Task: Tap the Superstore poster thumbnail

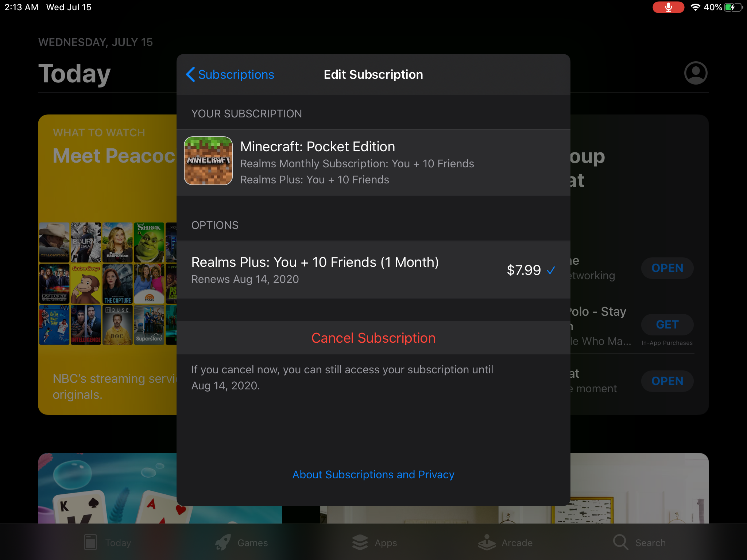Action: coord(149,325)
